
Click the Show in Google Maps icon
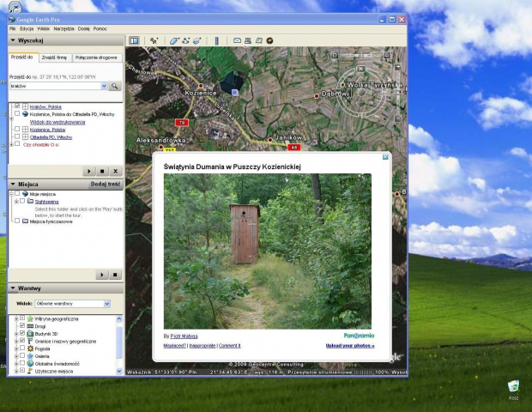click(259, 40)
